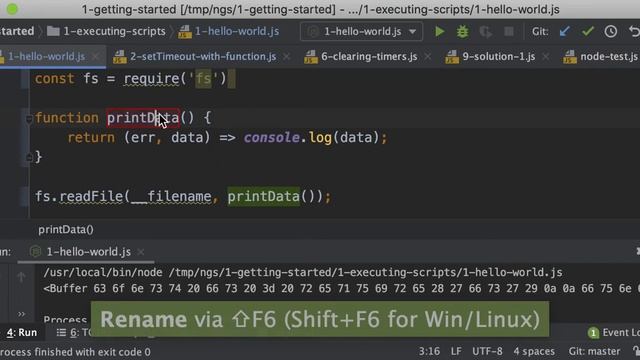Open Git: master branch menu
The width and height of the screenshot is (640, 360).
[x=594, y=351]
